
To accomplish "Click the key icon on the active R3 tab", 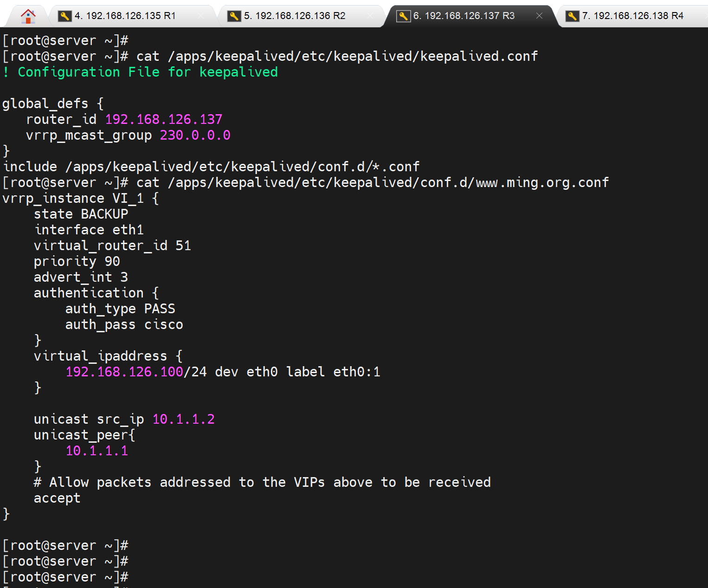I will coord(403,16).
